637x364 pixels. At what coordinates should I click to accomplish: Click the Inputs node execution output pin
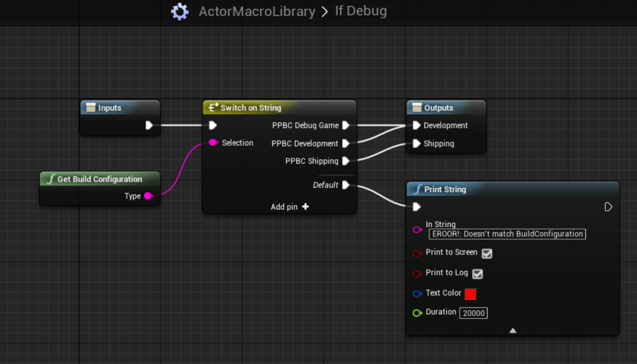[149, 125]
